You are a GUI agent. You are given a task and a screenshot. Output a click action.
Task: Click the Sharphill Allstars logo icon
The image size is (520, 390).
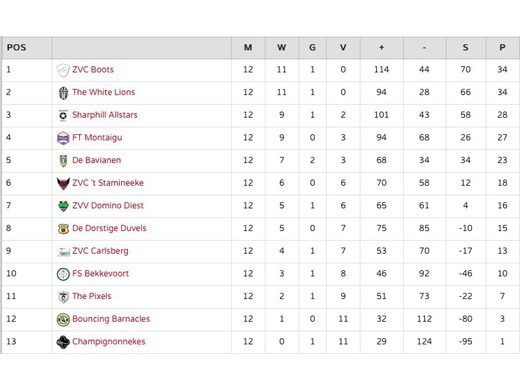pos(63,115)
